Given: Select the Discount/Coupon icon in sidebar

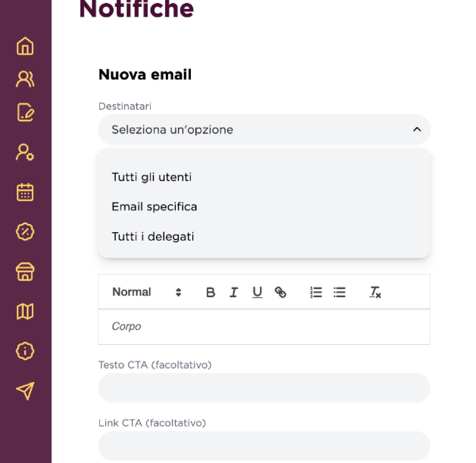Looking at the screenshot, I should [25, 232].
